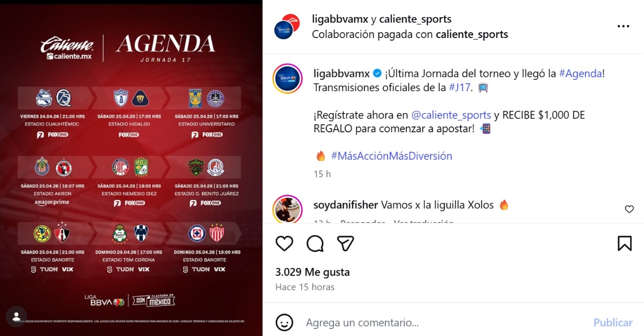644x336 pixels.
Task: Open the #J17 hashtag link
Action: (x=461, y=87)
